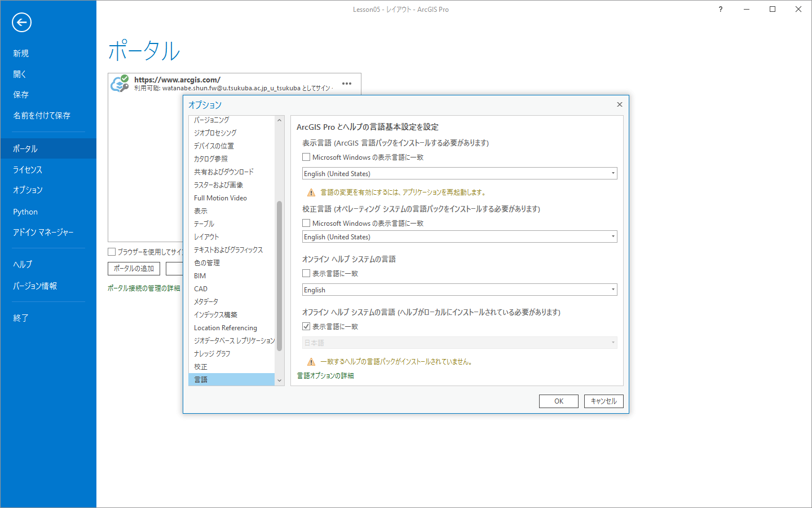Toggle 表示言語に一致 for online help
Viewport: 812px width, 508px height.
tap(306, 273)
